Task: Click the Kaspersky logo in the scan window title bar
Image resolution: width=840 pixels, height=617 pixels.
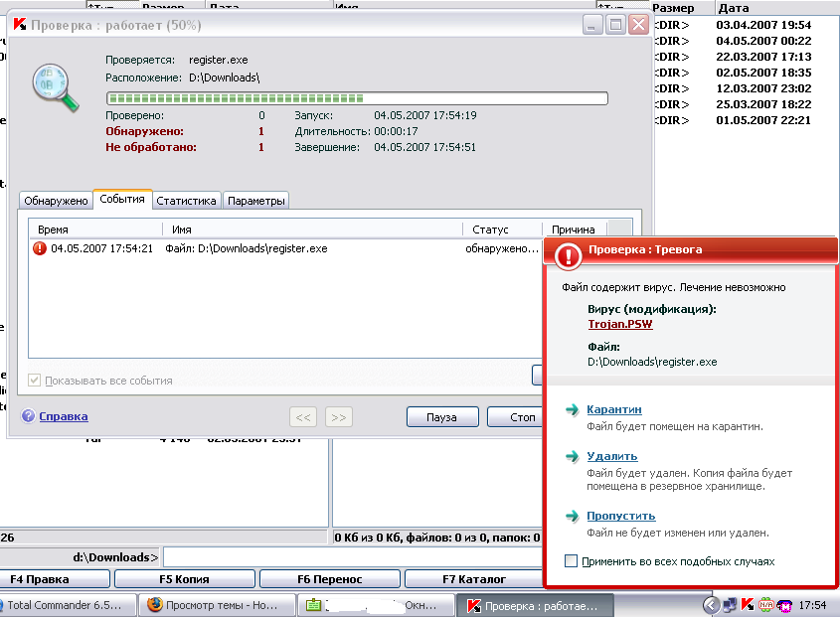Action: pyautogui.click(x=20, y=25)
